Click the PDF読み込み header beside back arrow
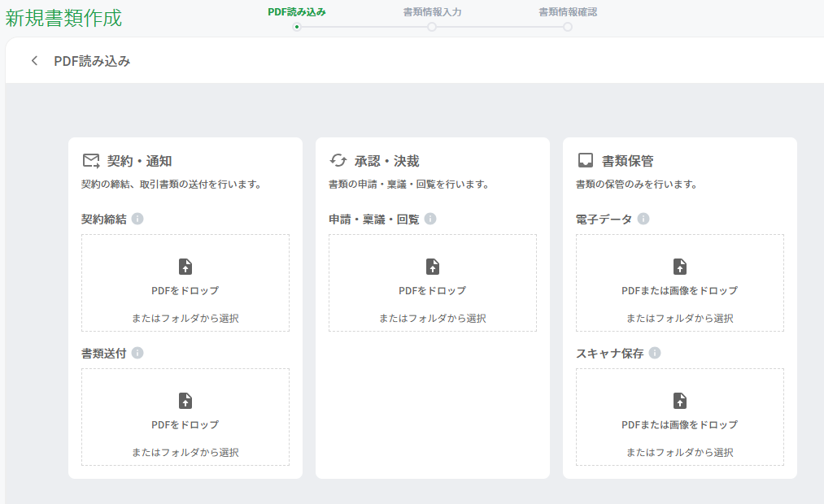 click(92, 61)
